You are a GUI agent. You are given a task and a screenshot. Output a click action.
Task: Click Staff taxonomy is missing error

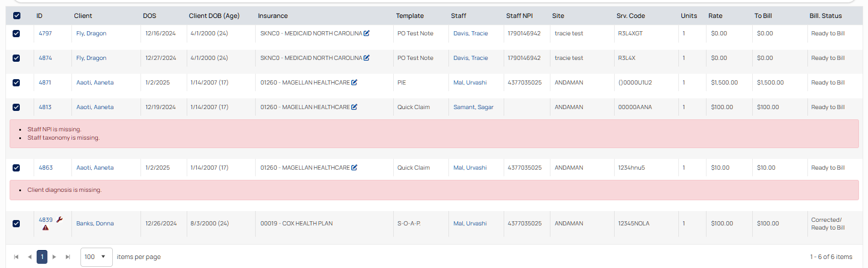pyautogui.click(x=64, y=138)
